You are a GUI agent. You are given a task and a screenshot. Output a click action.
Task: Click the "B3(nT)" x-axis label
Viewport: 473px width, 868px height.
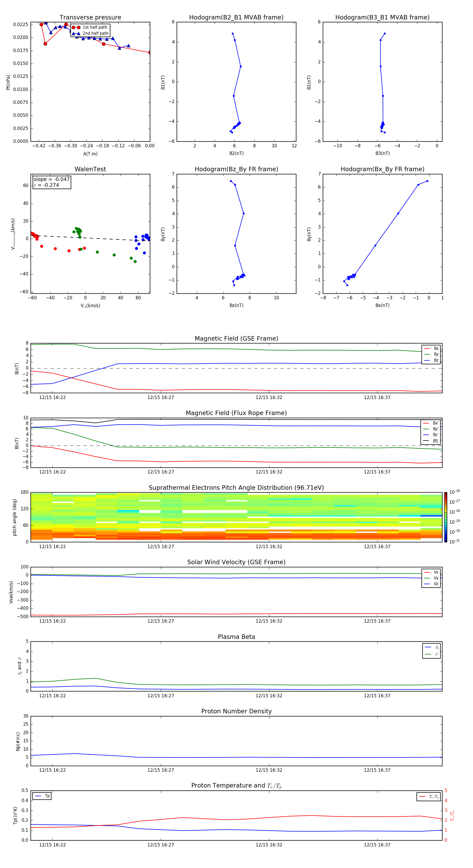[382, 153]
